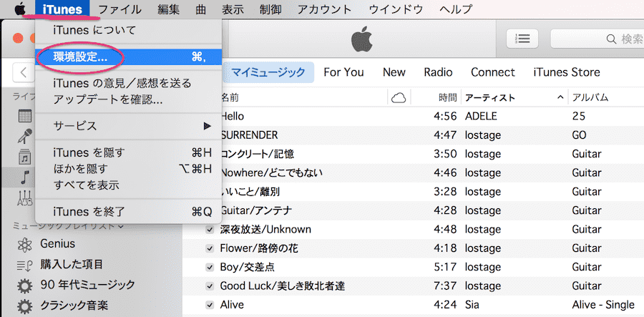Switch to the マイミュージック tab
The height and width of the screenshot is (317, 644).
click(268, 73)
